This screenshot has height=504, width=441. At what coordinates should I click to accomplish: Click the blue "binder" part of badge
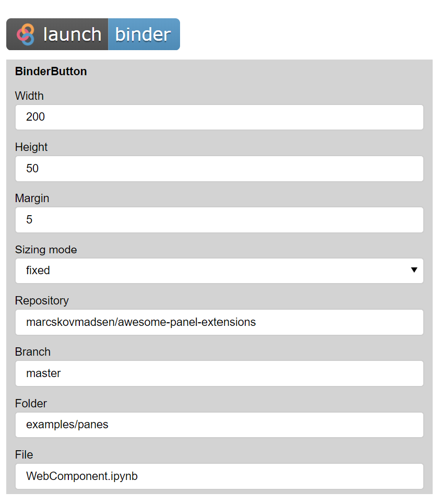144,34
